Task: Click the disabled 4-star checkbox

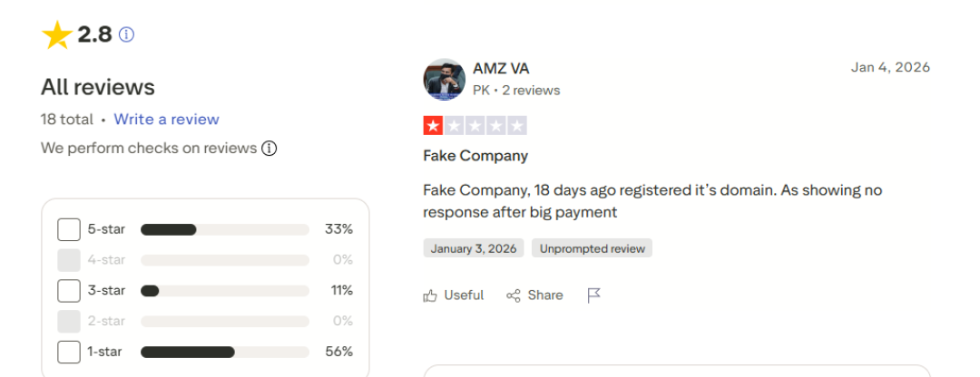Action: click(69, 260)
